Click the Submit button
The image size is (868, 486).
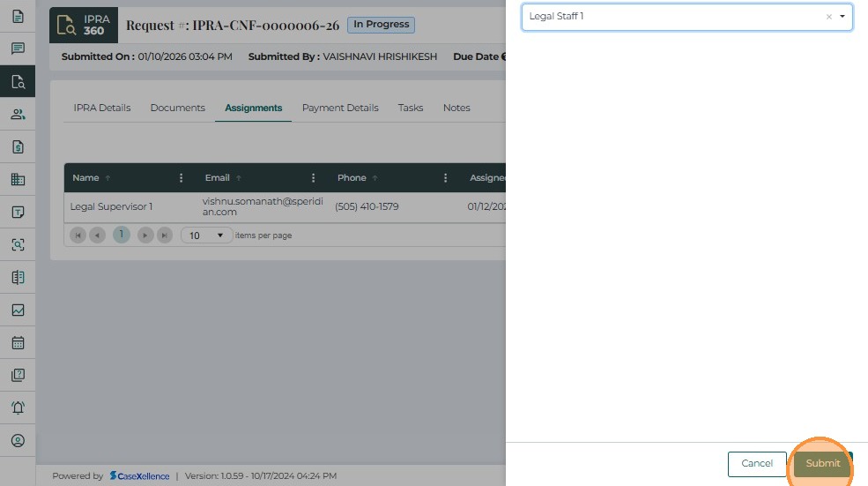coord(822,464)
